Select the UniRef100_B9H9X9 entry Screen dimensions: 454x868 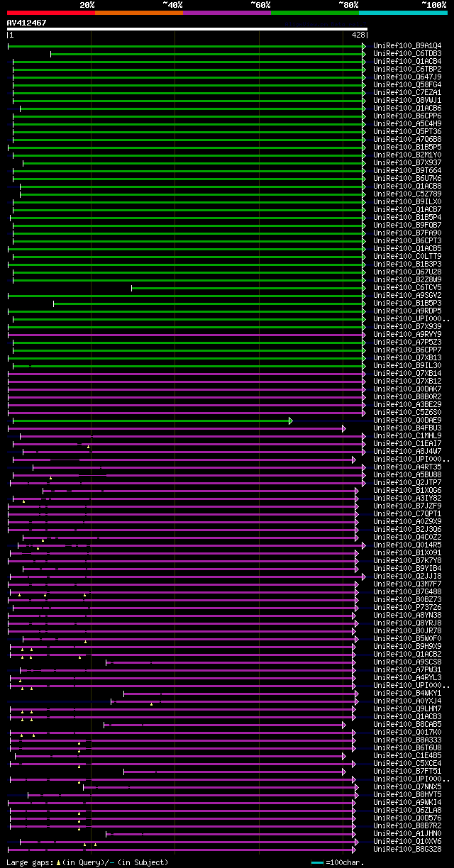click(407, 646)
